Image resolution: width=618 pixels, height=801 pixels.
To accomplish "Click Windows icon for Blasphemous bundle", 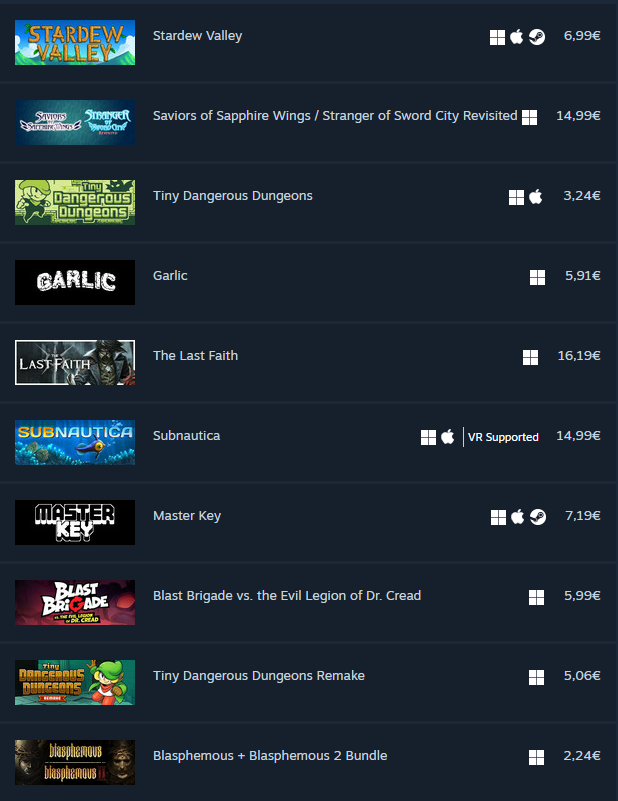I will point(536,758).
